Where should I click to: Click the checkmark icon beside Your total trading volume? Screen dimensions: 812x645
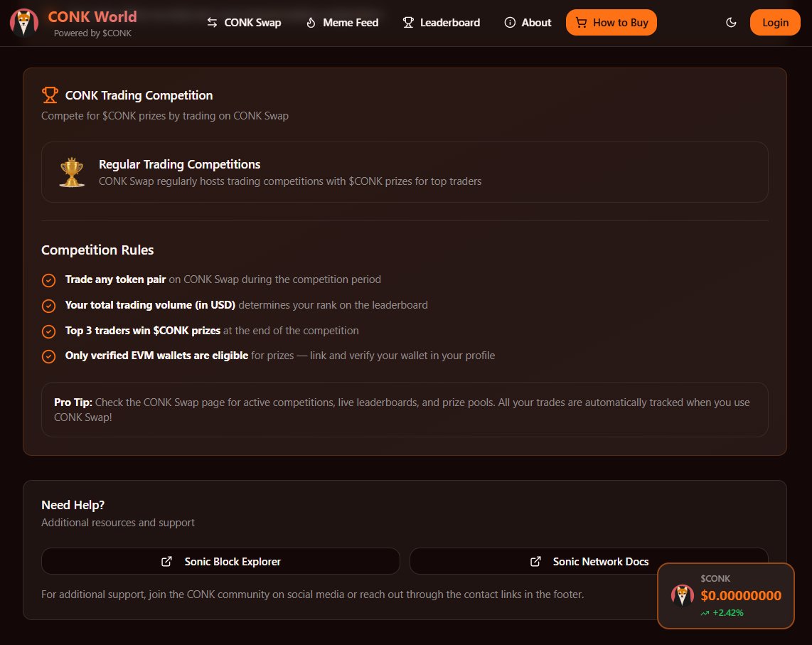[x=48, y=306]
